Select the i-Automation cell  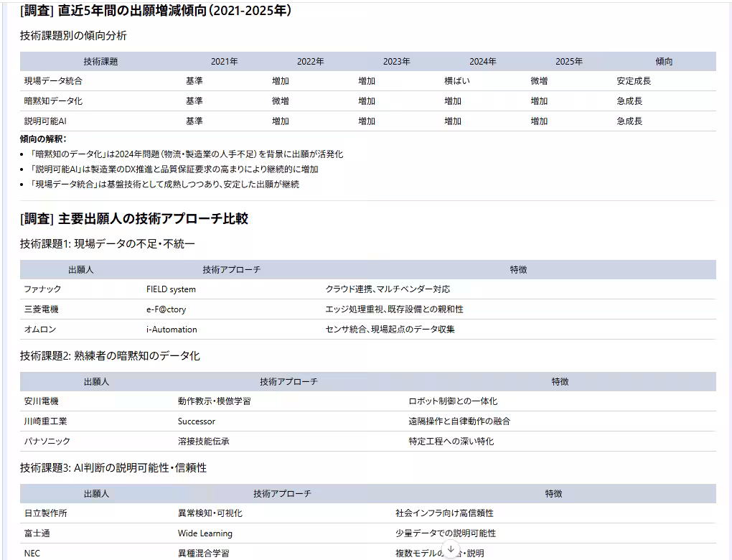[x=172, y=330]
